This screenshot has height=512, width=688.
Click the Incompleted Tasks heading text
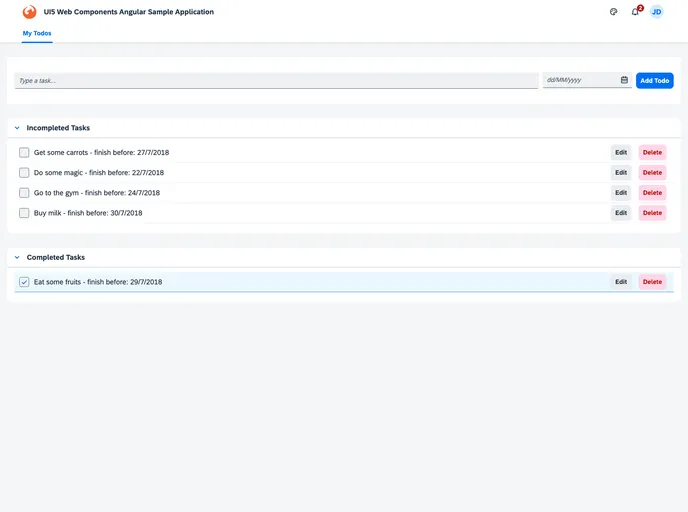[x=58, y=128]
